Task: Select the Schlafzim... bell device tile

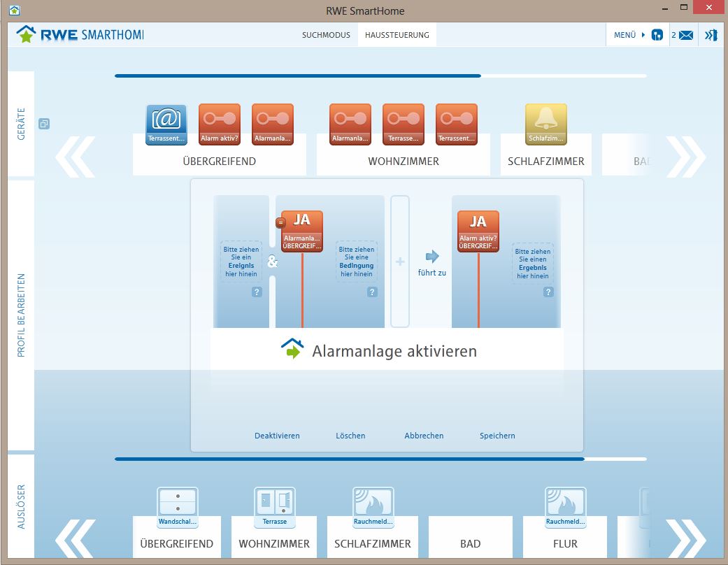Action: [x=546, y=124]
